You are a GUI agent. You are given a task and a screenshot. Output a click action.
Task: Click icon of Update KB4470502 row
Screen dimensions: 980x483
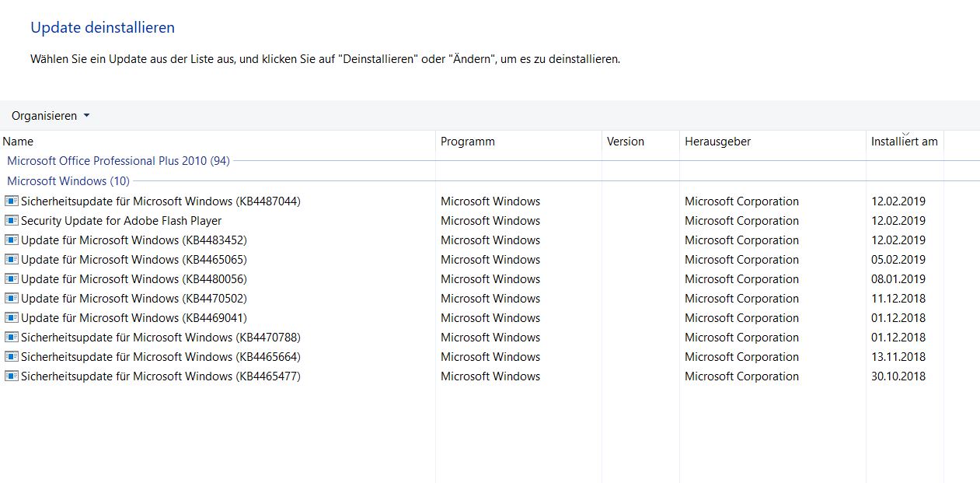pos(12,299)
